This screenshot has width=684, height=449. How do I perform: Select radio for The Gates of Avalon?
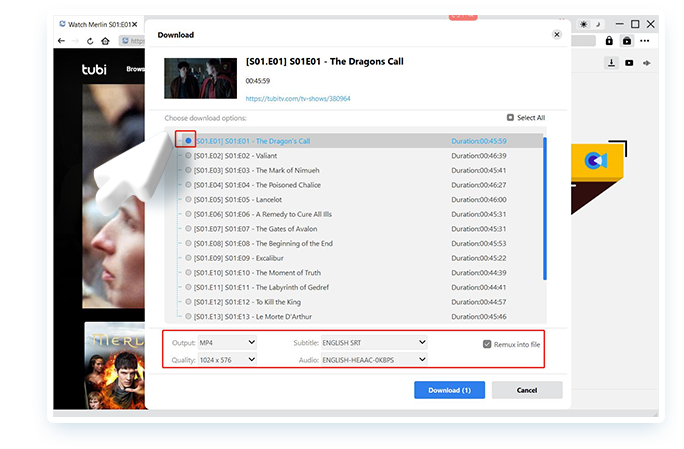point(188,228)
